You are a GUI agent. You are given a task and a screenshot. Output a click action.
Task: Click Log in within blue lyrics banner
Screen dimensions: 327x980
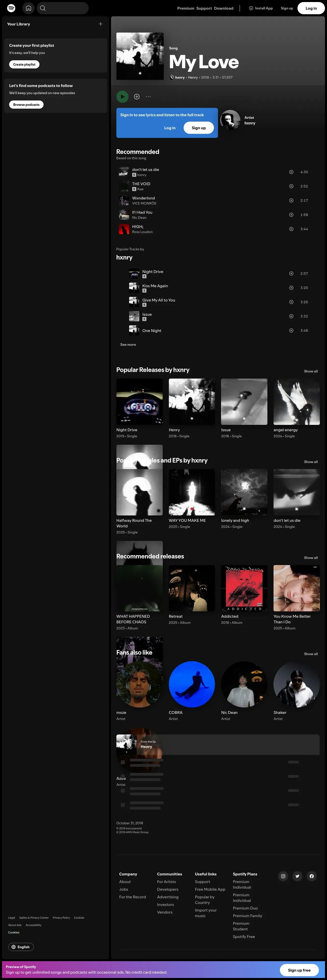[x=170, y=128]
